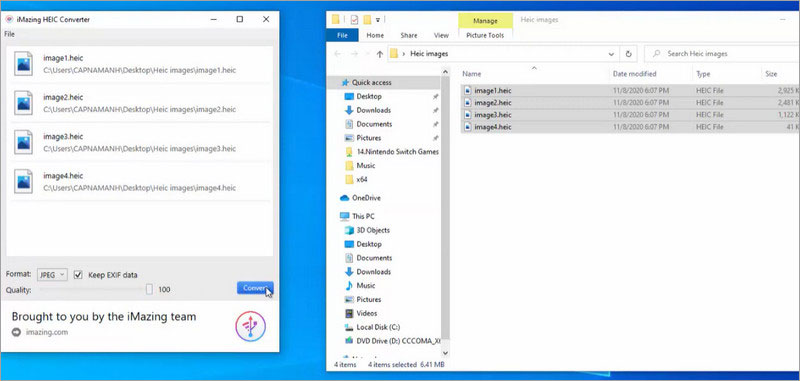Toggle the Keep EXIF data checkbox

click(78, 274)
